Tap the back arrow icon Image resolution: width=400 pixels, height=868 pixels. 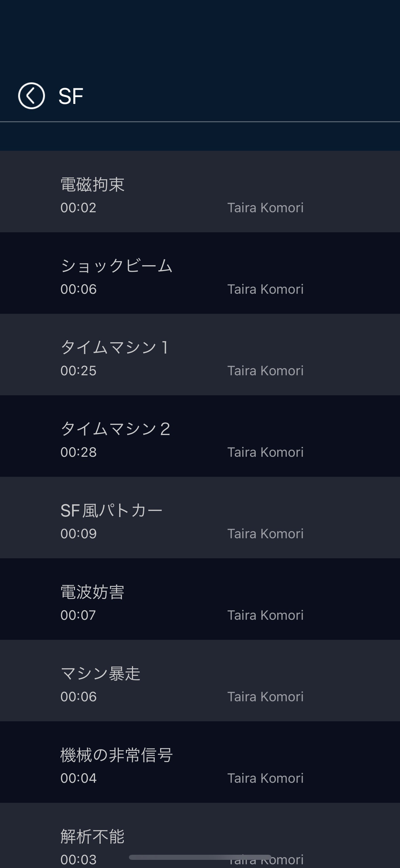click(x=31, y=96)
